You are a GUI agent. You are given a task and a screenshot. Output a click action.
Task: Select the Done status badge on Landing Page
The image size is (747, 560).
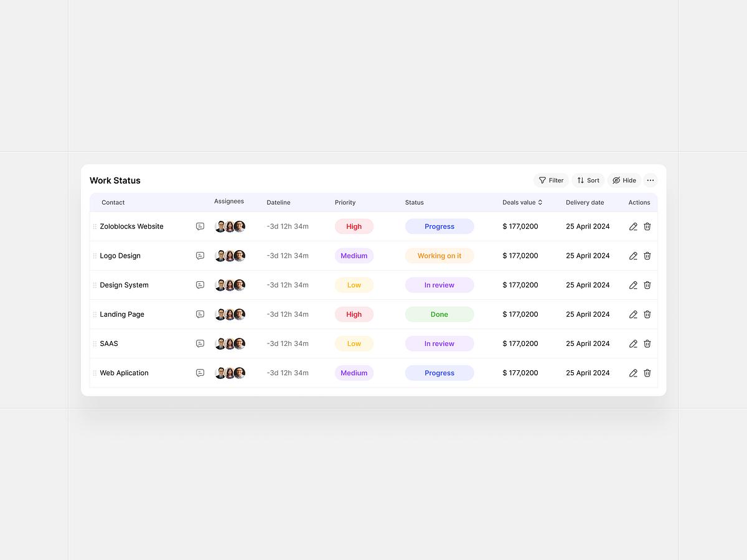point(439,314)
